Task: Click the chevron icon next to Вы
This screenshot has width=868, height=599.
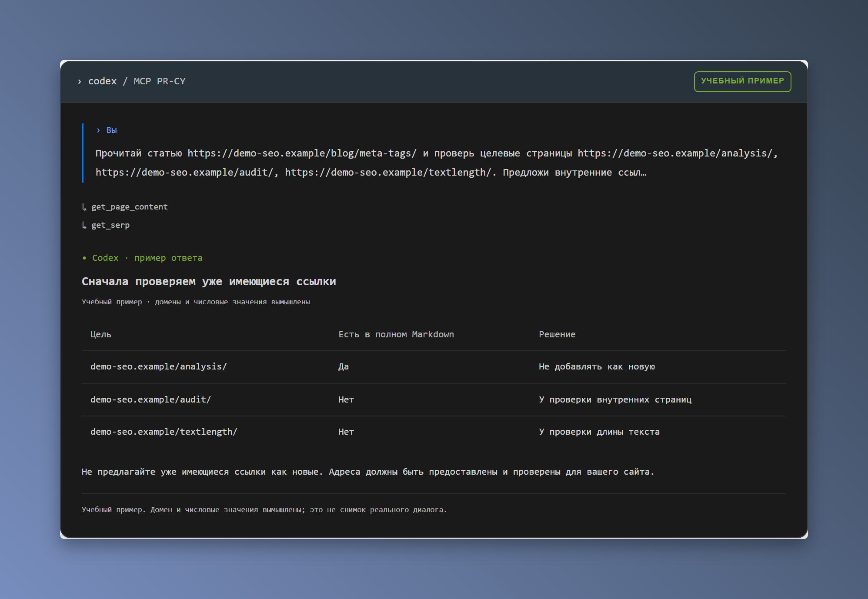Action: point(98,130)
